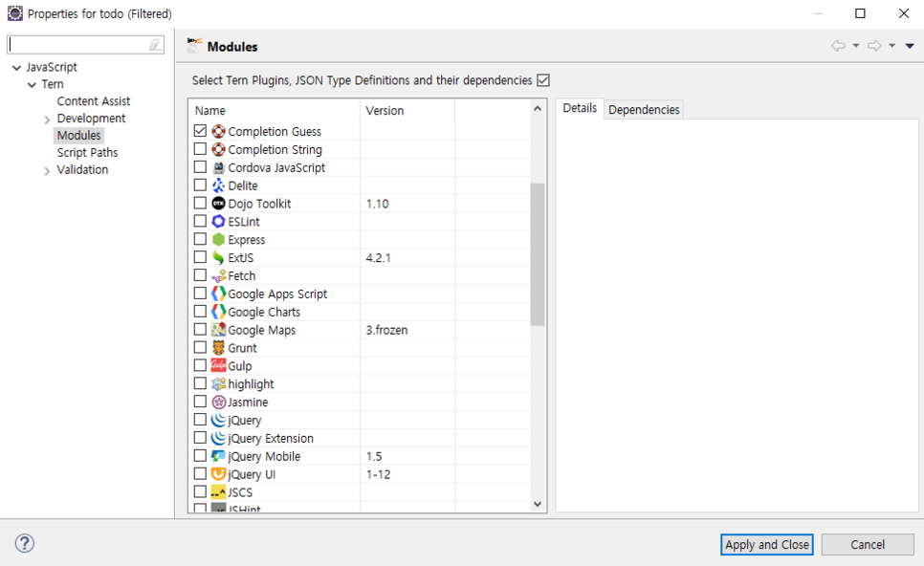Viewport: 924px width, 566px height.
Task: Click the Express green hexagon icon
Action: point(219,239)
